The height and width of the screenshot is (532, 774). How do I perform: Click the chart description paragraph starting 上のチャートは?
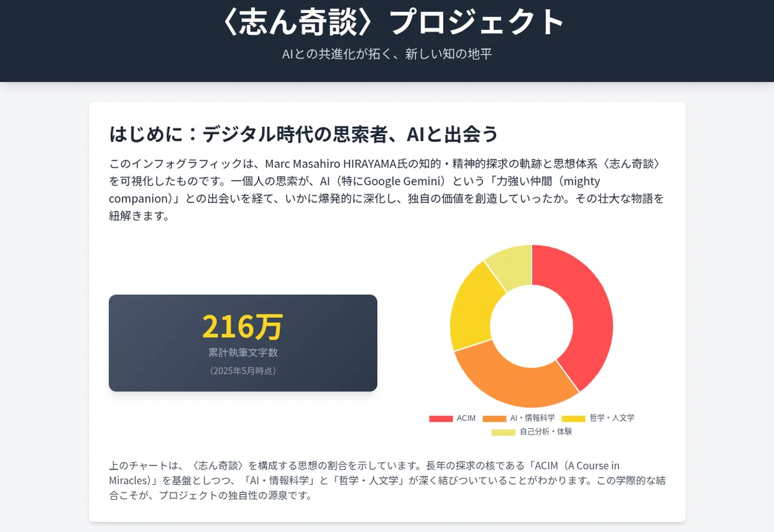387,480
